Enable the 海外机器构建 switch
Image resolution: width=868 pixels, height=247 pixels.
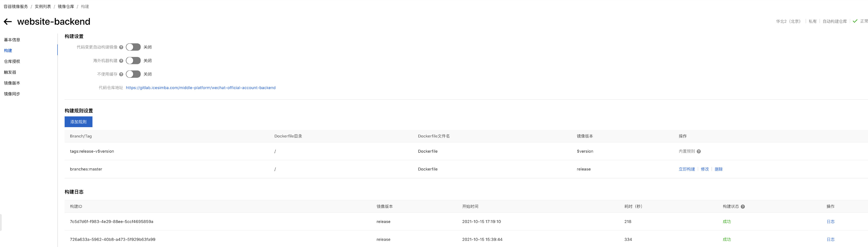coord(133,61)
